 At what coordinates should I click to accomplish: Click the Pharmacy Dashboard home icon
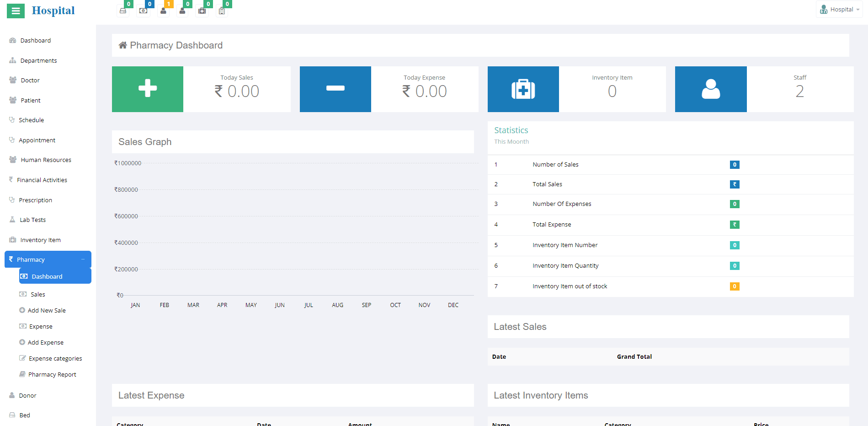122,45
